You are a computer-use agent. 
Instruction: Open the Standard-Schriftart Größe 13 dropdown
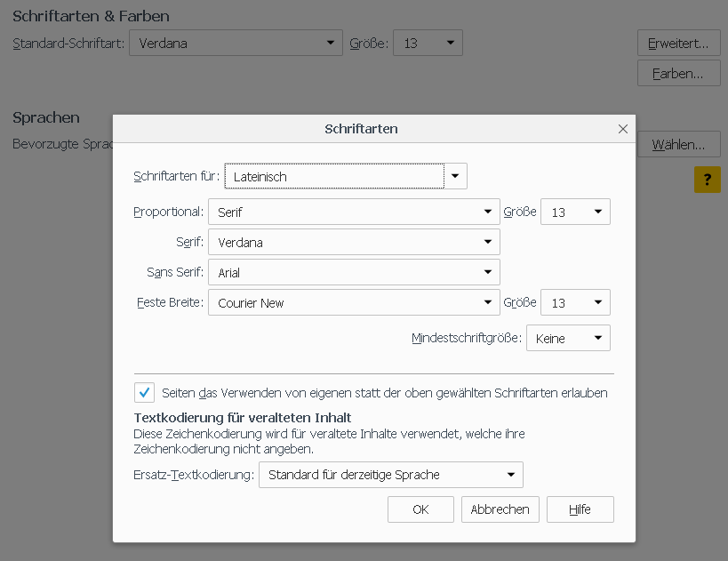tap(428, 43)
